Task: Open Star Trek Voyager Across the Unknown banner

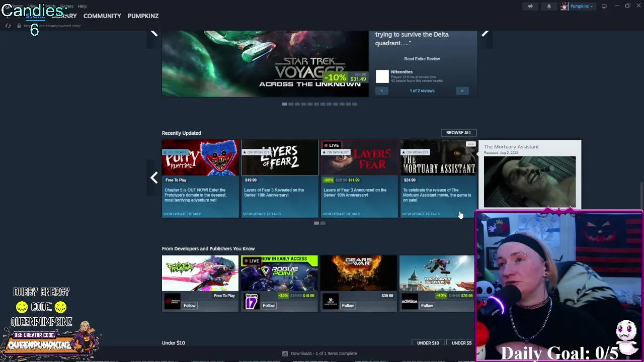Action: click(x=265, y=64)
